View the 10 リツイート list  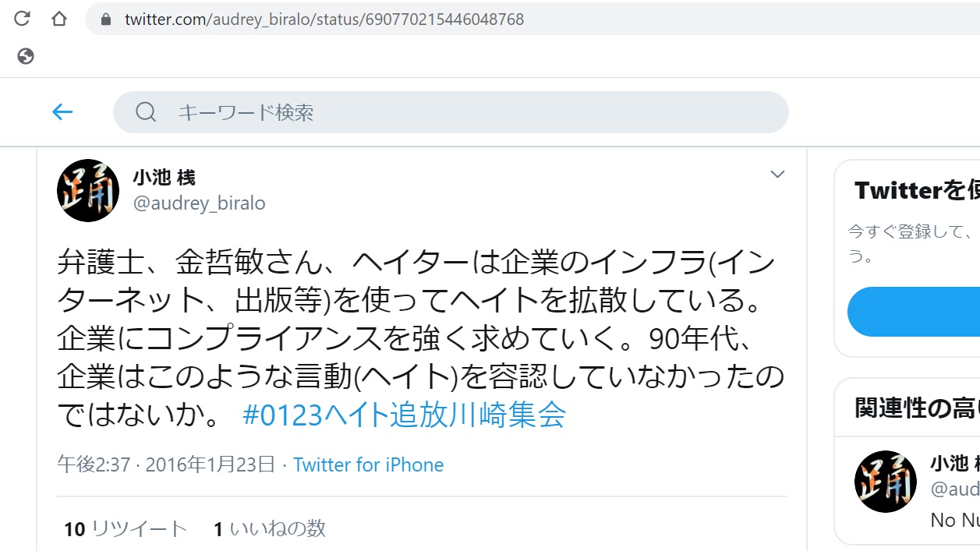point(126,529)
